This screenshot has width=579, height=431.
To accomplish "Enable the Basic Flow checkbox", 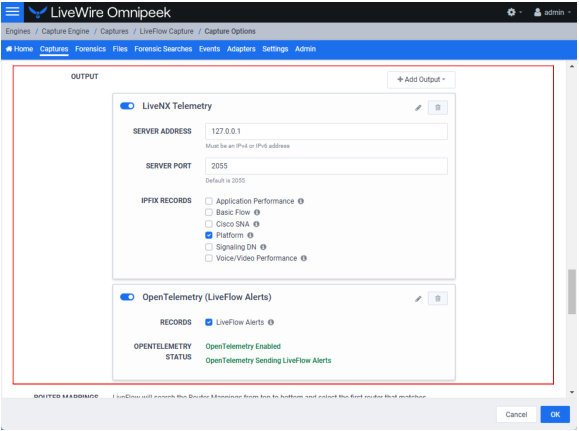I will [x=209, y=212].
